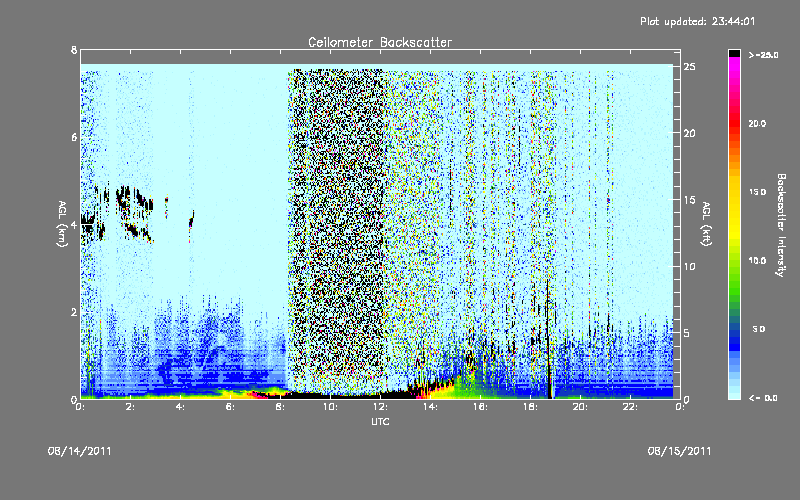Screen dimensions: 800x500
Task: Click the "22:" UTC hour tick
Action: pos(630,407)
